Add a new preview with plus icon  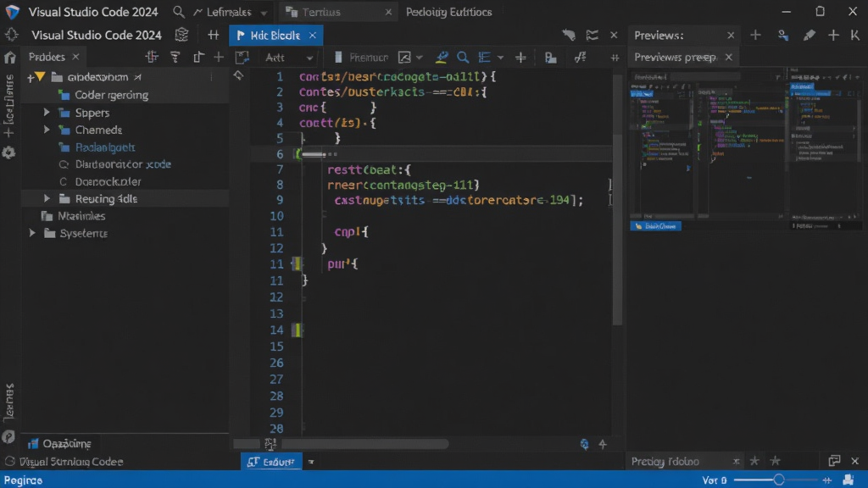pyautogui.click(x=755, y=35)
